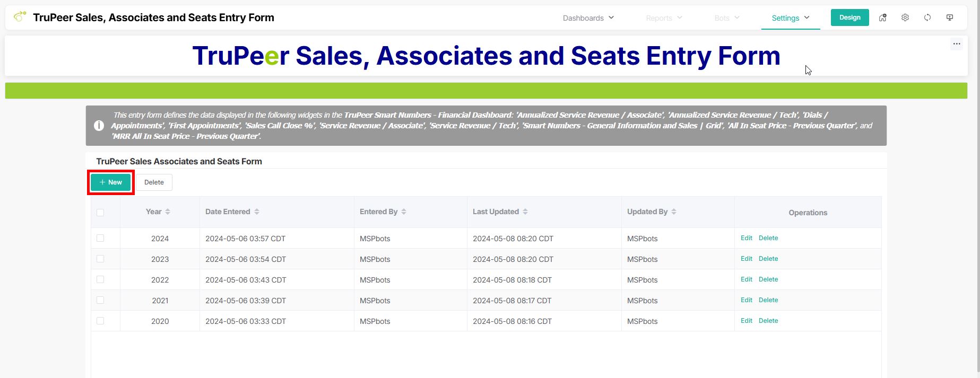Edit the 2023 row entry

click(747, 259)
